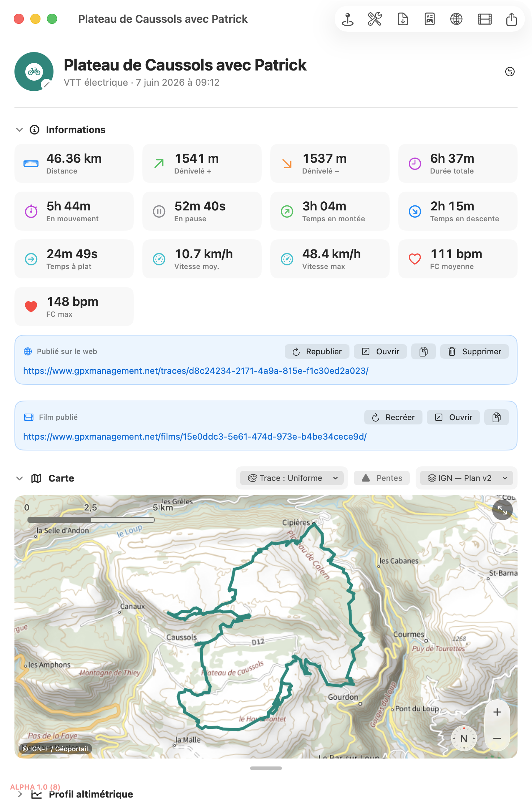Open the tools wrench and screwdriver icon
The width and height of the screenshot is (532, 799).
[375, 19]
